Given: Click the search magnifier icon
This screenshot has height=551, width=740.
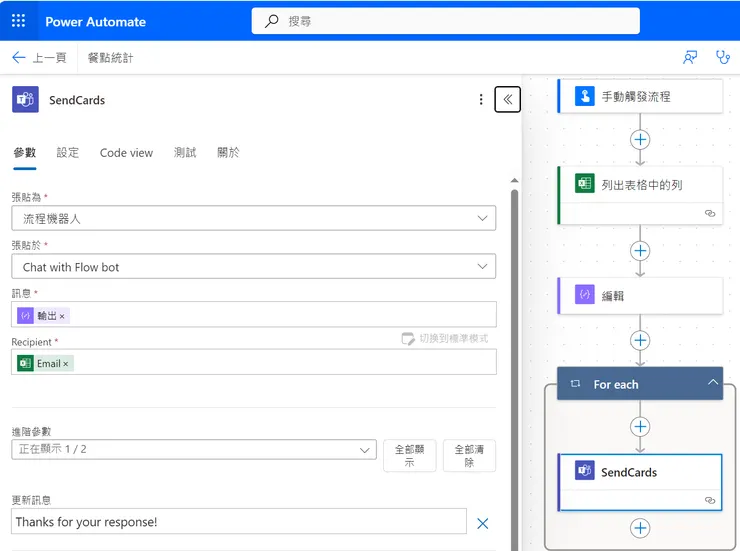Looking at the screenshot, I should coord(271,21).
